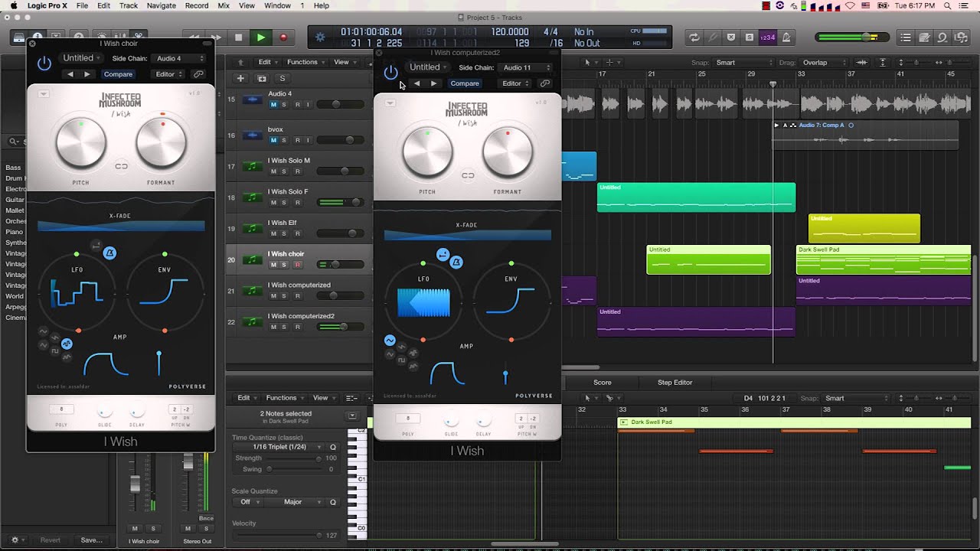Switch to the Score editor tab
The width and height of the screenshot is (980, 551).
603,382
